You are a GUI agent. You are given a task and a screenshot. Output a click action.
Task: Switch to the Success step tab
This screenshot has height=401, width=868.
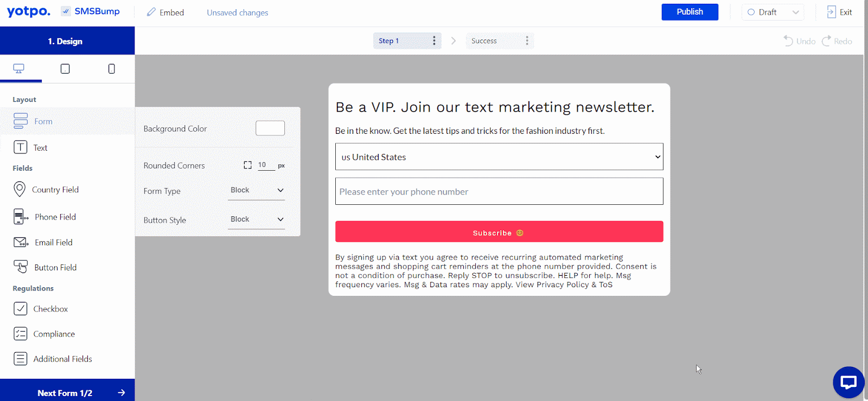484,41
